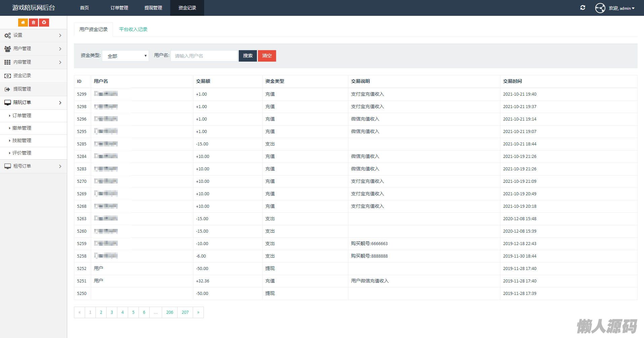Click the admin avatar icon

pos(600,8)
